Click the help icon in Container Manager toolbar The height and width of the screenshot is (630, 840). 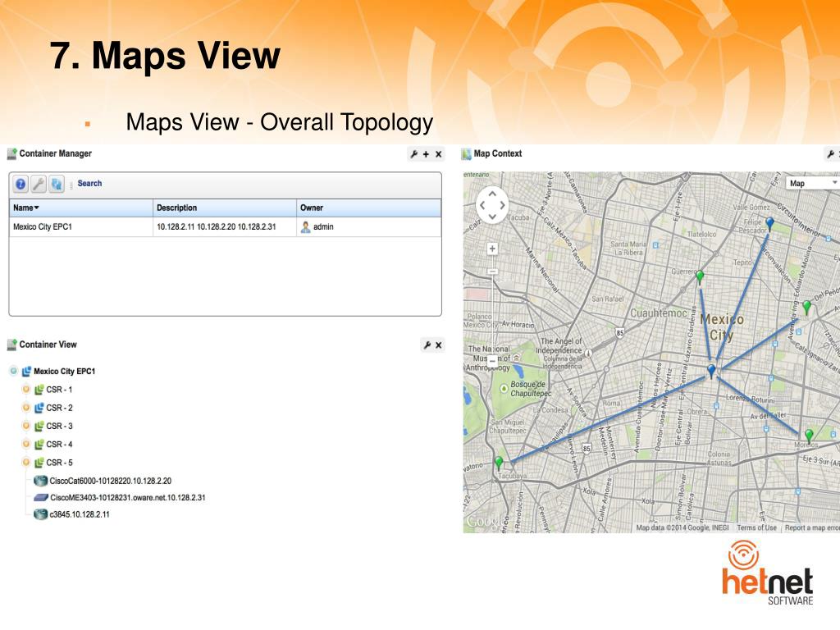(21, 185)
